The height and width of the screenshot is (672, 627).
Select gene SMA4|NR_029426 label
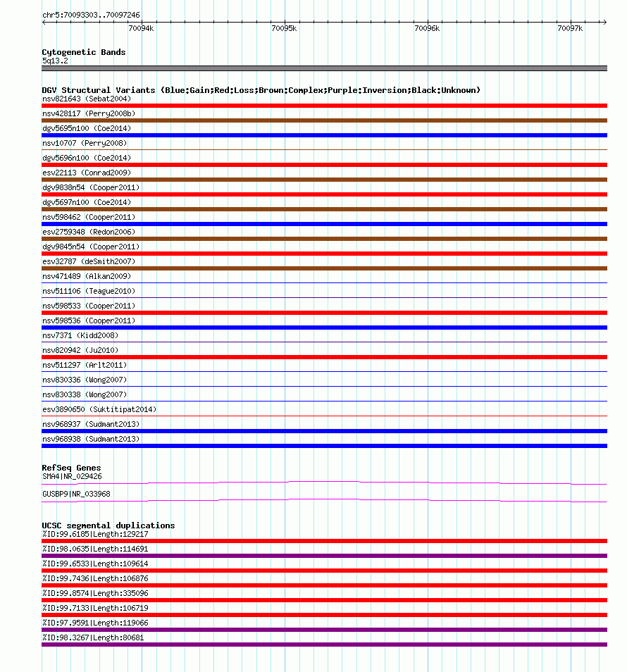click(72, 477)
